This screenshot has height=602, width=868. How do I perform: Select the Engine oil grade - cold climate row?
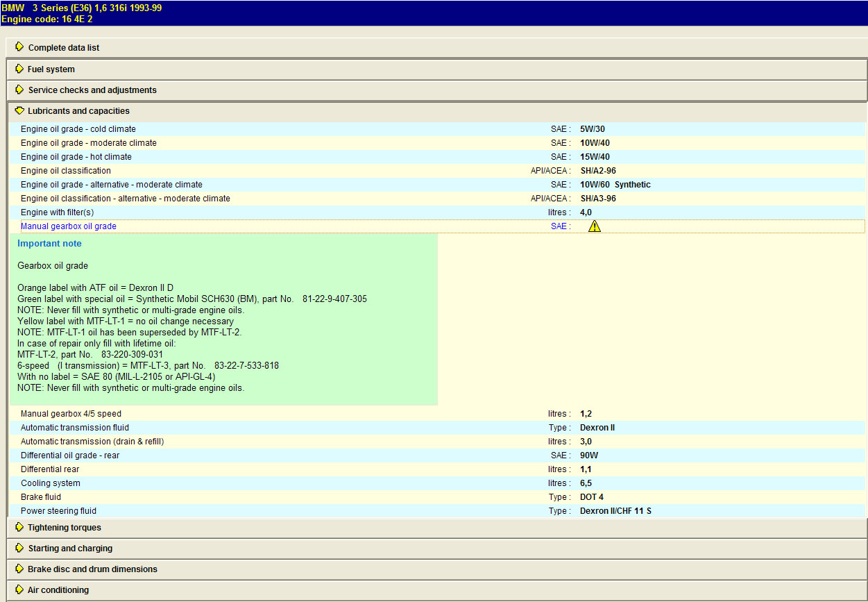coord(78,129)
